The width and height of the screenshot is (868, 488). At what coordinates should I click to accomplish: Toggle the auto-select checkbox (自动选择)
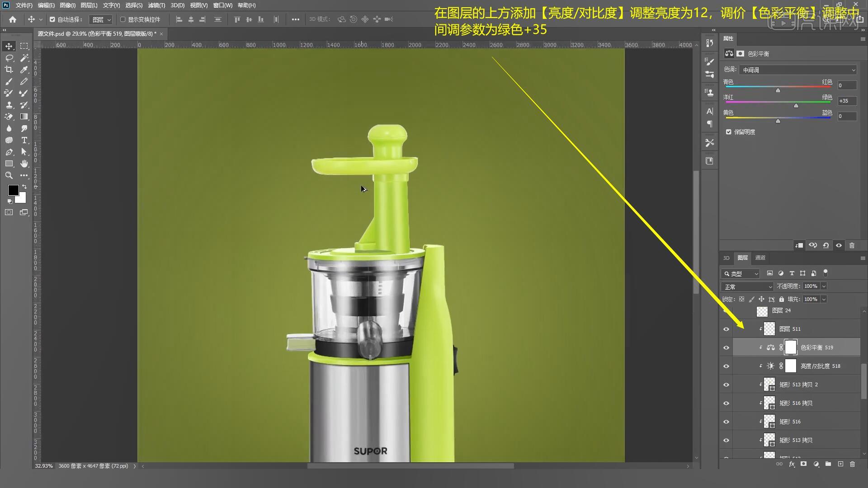[52, 19]
